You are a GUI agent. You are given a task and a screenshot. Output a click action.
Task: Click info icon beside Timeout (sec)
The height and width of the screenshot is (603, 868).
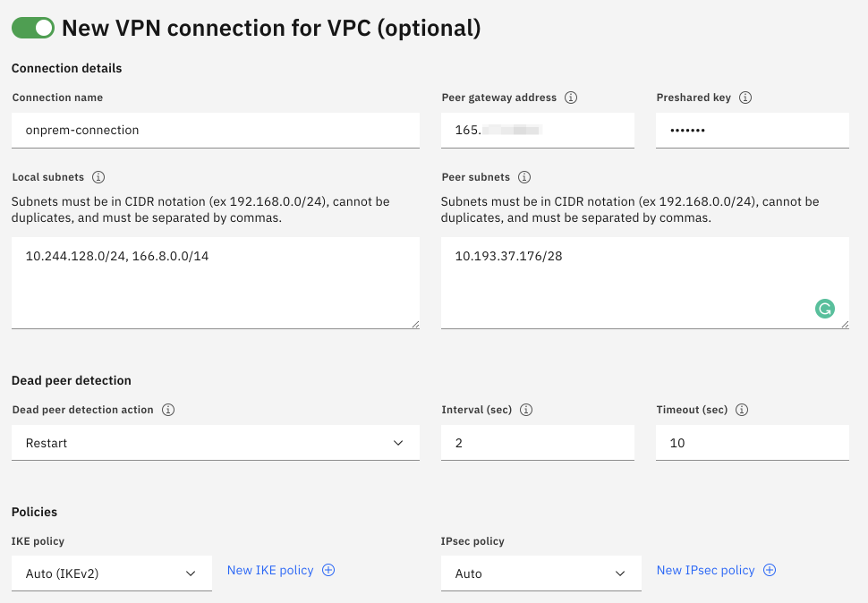click(x=742, y=410)
